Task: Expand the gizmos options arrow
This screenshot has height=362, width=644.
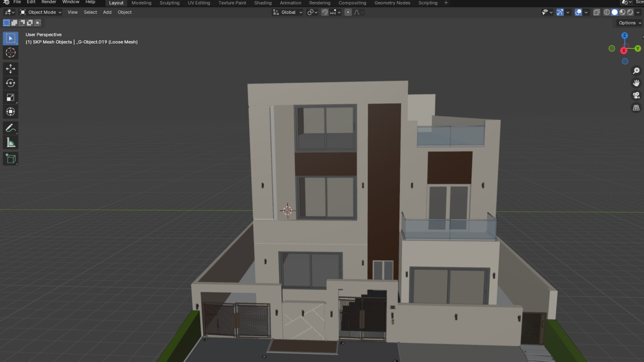Action: pyautogui.click(x=568, y=12)
